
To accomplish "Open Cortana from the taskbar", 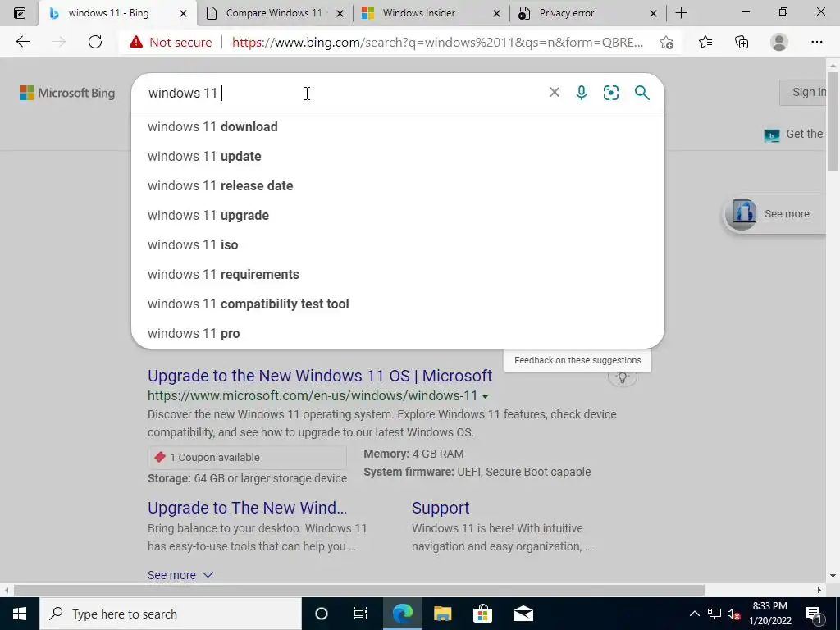I will [321, 614].
